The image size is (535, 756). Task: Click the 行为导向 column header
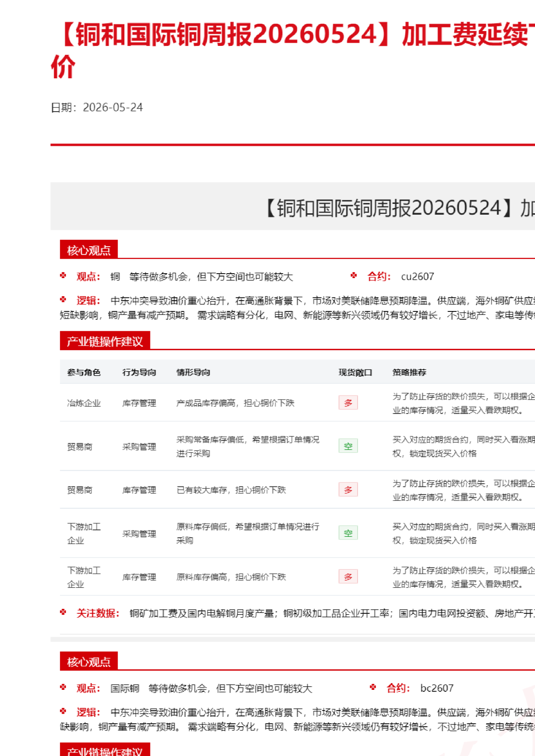coord(139,372)
